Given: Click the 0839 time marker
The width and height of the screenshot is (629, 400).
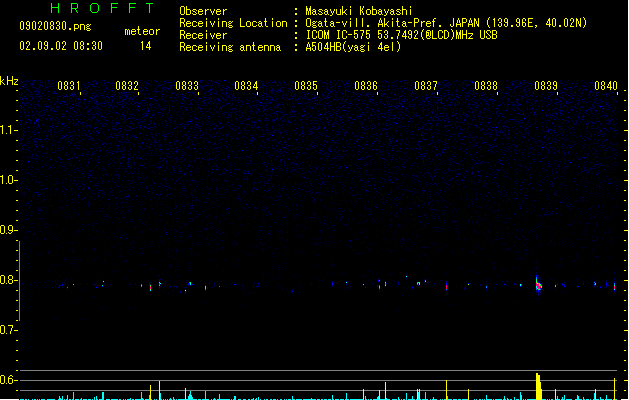Looking at the screenshot, I should [546, 86].
